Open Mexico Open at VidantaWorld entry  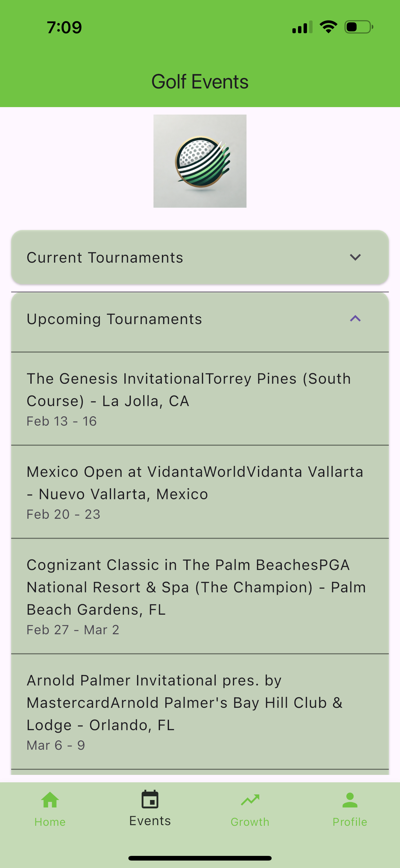[200, 492]
